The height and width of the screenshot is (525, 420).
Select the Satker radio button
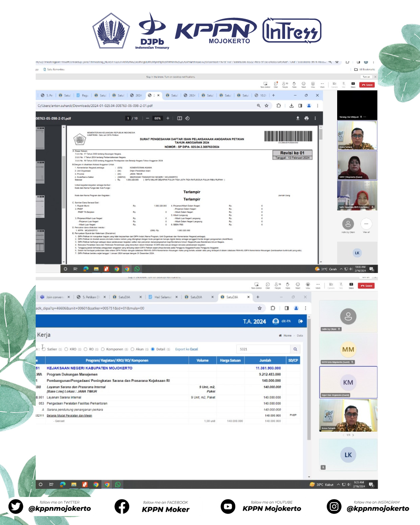[x=44, y=349]
